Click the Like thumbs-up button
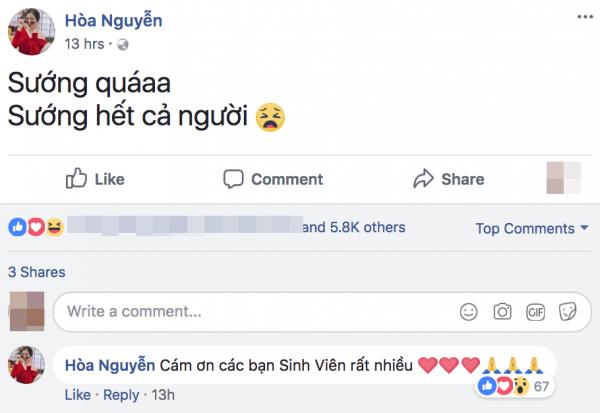The image size is (600, 413). pos(96,179)
